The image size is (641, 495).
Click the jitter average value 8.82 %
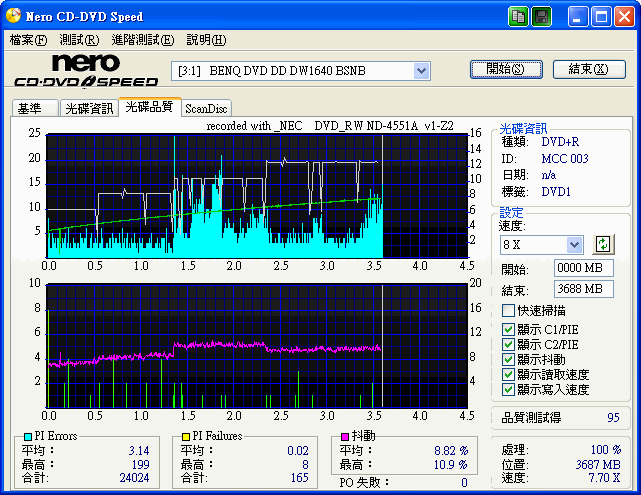pos(451,450)
